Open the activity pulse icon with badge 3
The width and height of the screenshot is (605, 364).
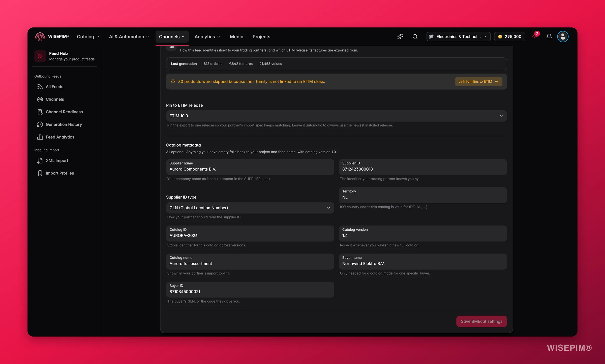[x=534, y=36]
